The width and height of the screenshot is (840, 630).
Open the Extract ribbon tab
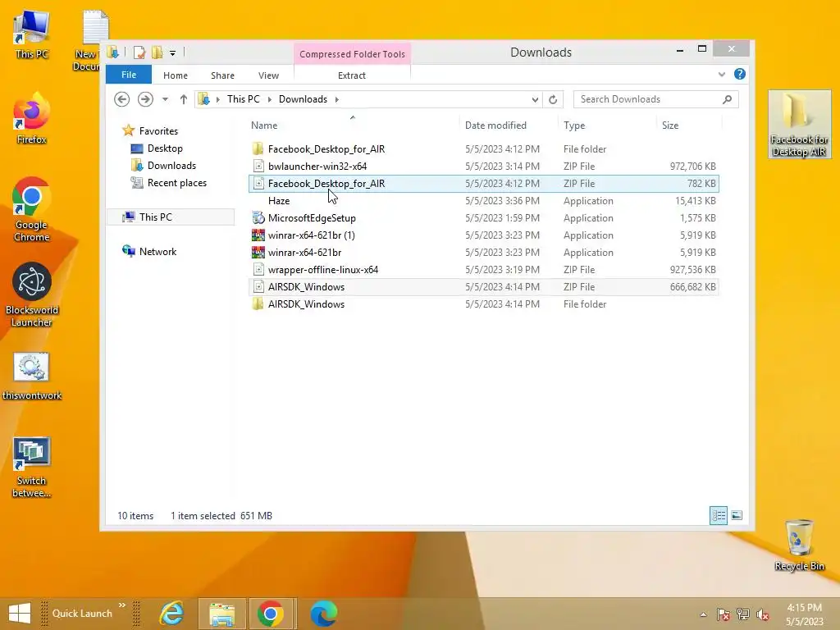click(351, 75)
